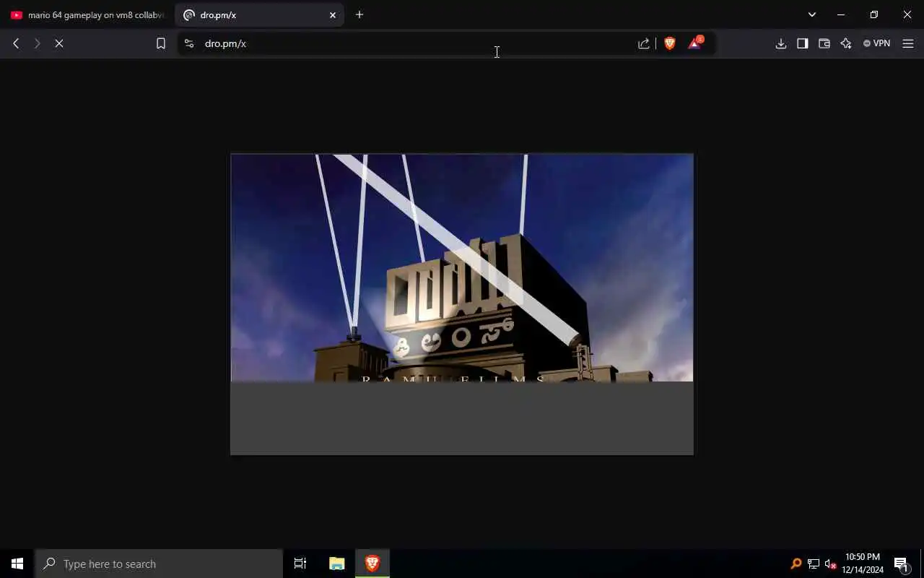
Task: Click the VPN button
Action: (x=876, y=43)
